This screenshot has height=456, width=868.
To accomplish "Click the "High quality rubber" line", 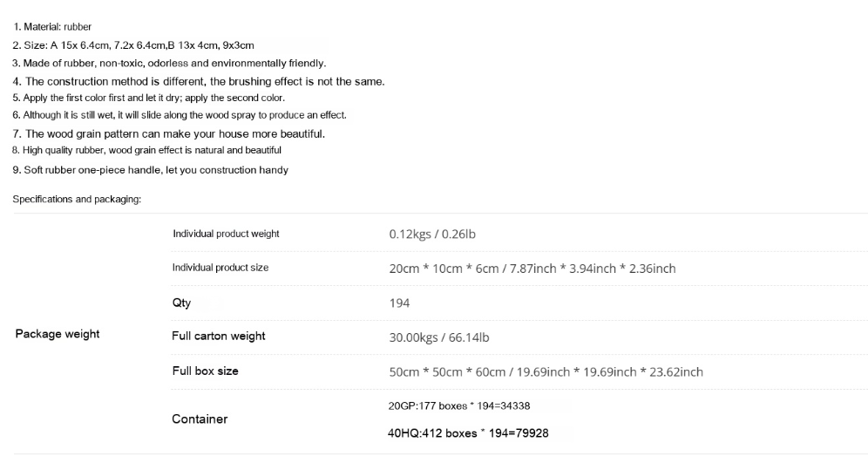I will click(146, 151).
